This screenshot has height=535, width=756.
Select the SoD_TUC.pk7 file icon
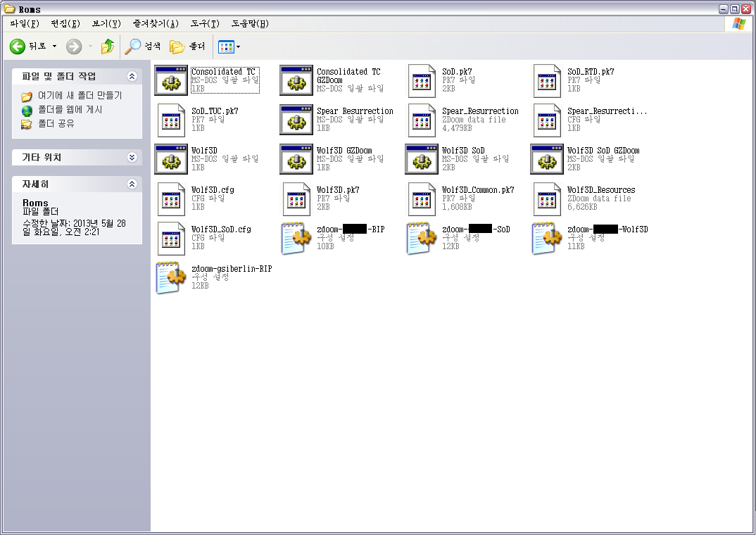[x=170, y=120]
